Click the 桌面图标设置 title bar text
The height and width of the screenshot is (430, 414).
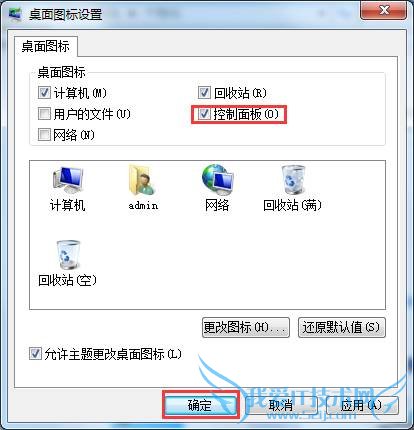(65, 15)
